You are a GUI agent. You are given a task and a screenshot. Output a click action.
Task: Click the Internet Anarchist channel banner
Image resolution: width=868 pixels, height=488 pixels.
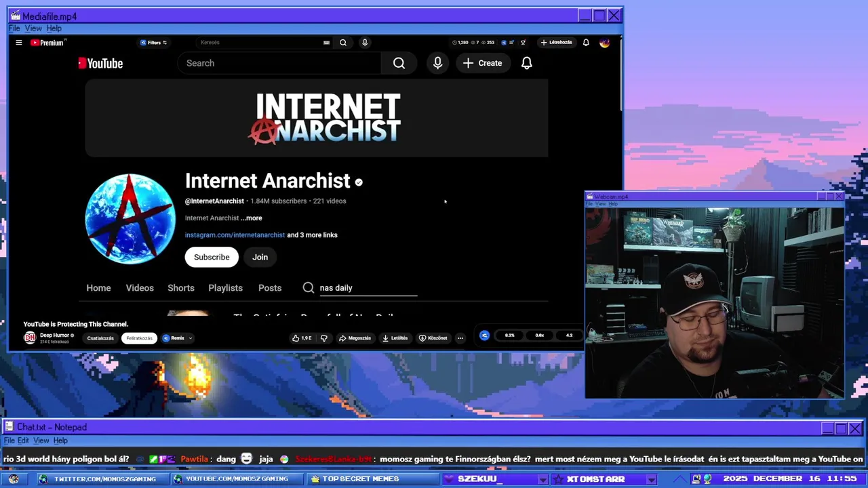(317, 118)
